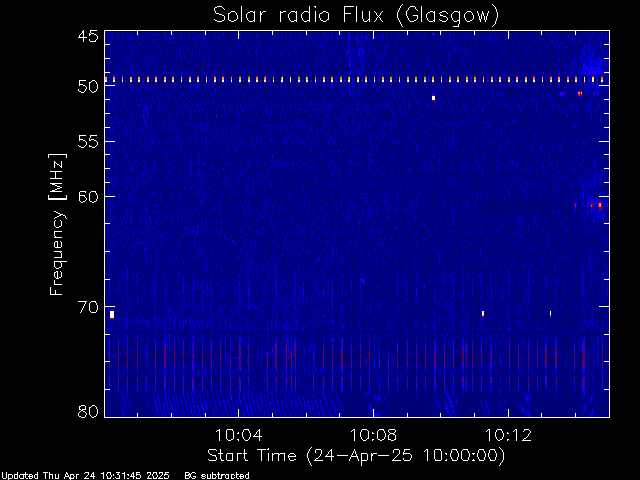
Task: Click the 45 frequency tick label
Action: (88, 36)
